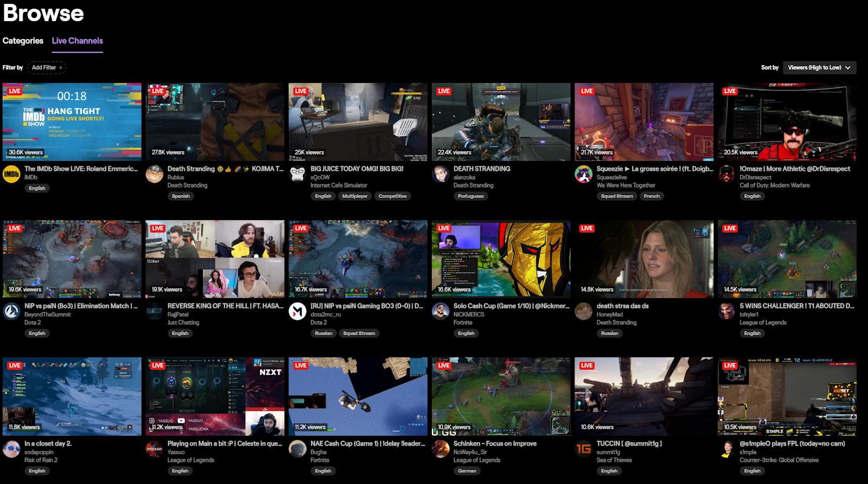Open 'TUCCIN [ @summit1g ]' stream title

click(x=629, y=443)
